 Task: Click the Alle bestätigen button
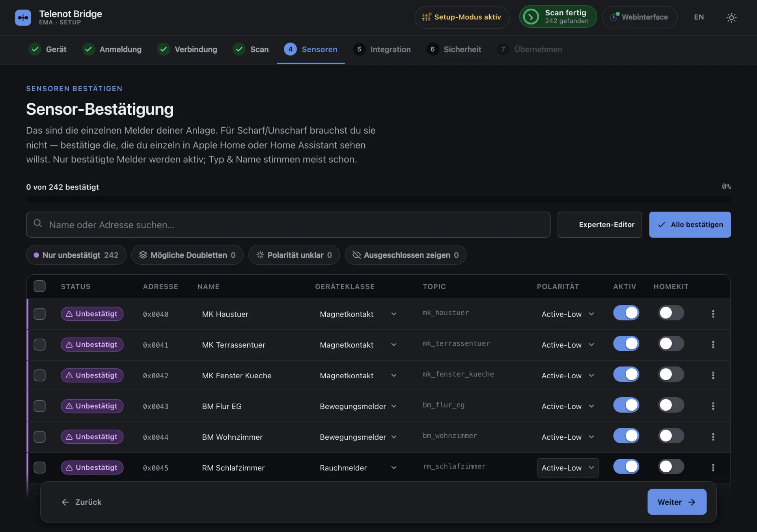[690, 225]
